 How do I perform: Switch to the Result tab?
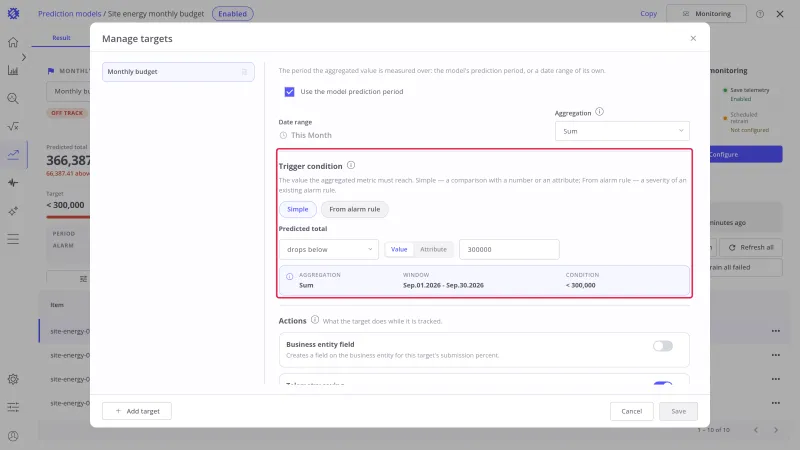pyautogui.click(x=61, y=38)
